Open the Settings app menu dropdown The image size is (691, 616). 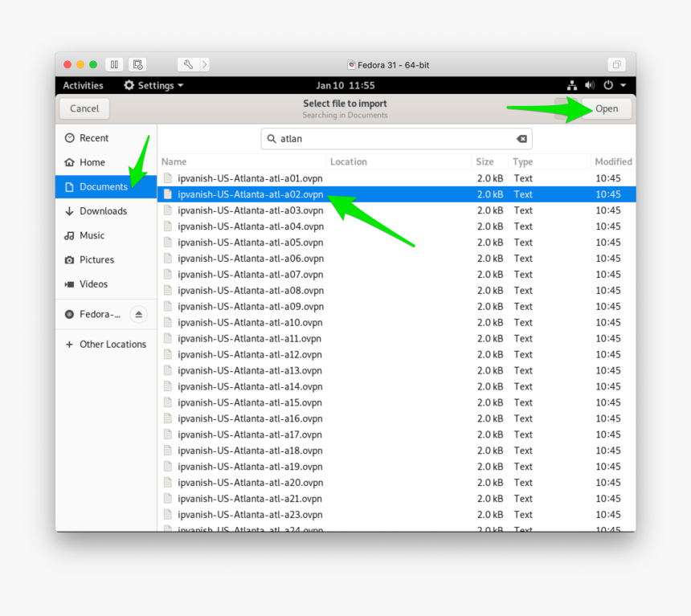[153, 86]
